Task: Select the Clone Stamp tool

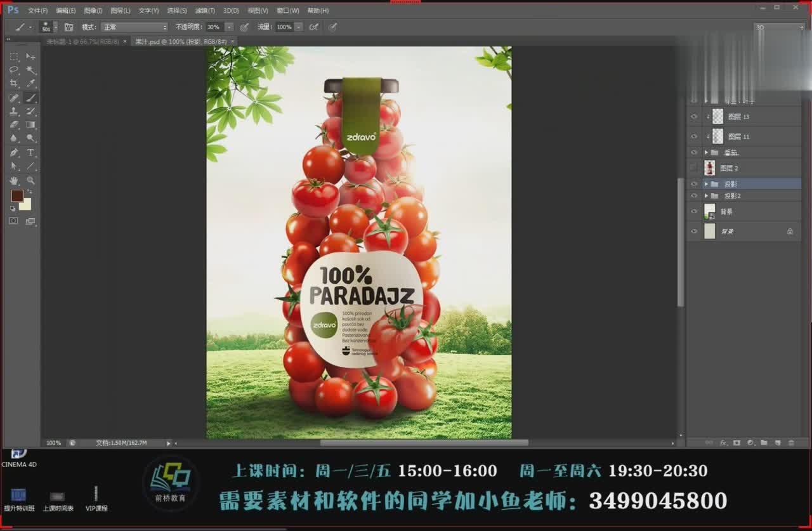Action: coord(14,112)
